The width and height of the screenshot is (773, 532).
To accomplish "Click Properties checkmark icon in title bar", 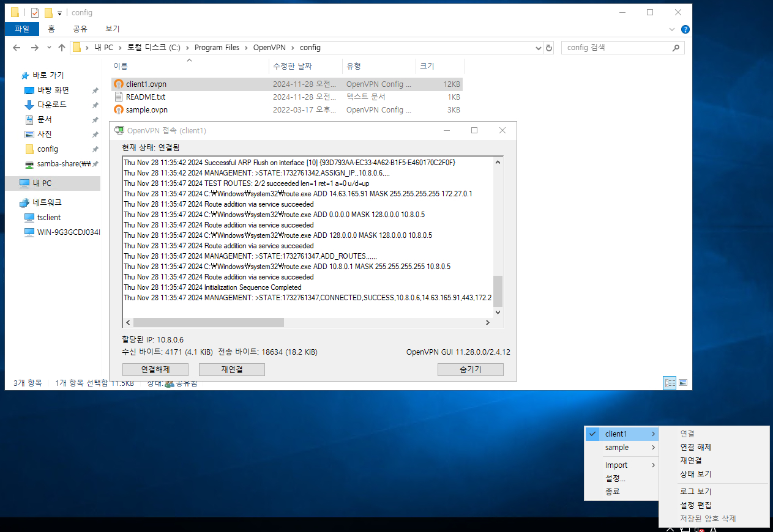I will 34,12.
